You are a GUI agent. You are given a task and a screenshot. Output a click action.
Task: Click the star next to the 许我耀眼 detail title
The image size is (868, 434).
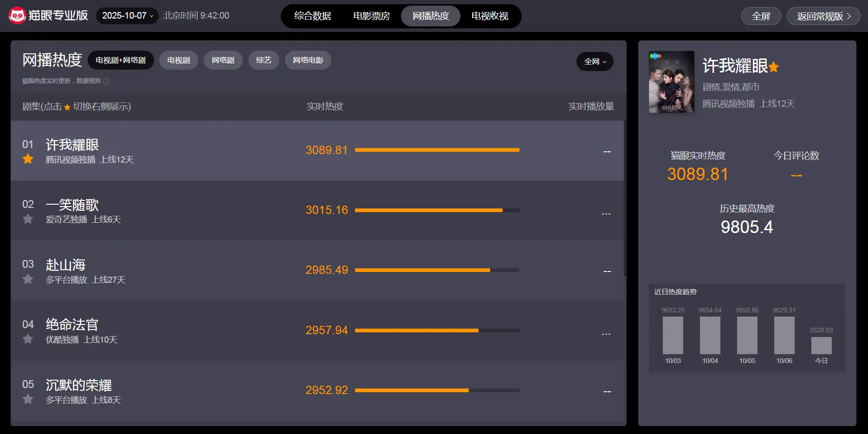click(773, 67)
